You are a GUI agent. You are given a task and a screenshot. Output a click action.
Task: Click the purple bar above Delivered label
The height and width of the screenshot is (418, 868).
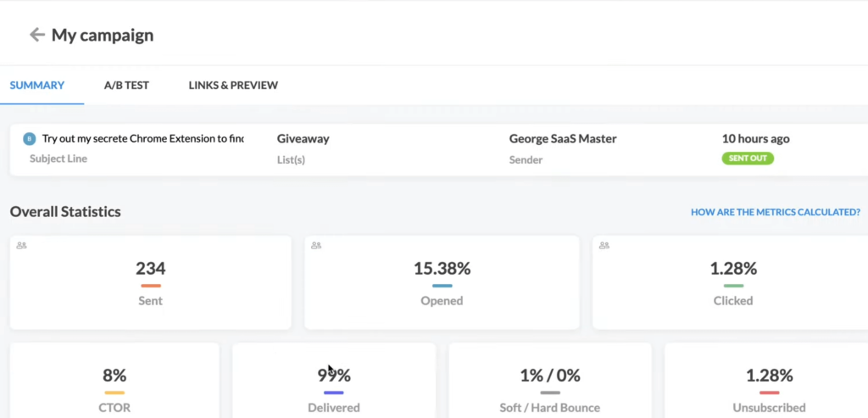coord(334,393)
